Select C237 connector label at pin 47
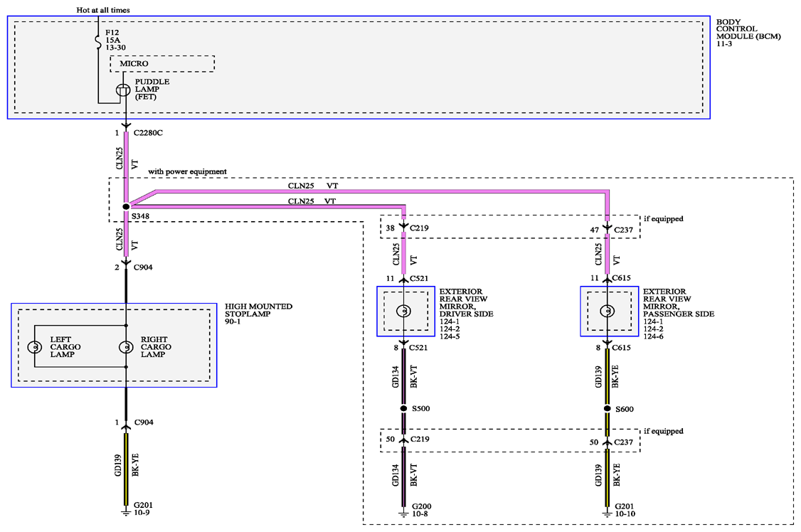 coord(623,230)
